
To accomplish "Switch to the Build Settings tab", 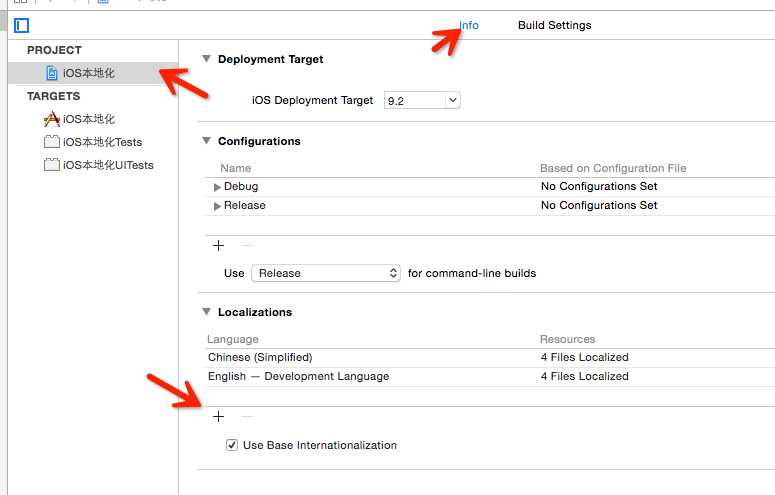I will (555, 25).
